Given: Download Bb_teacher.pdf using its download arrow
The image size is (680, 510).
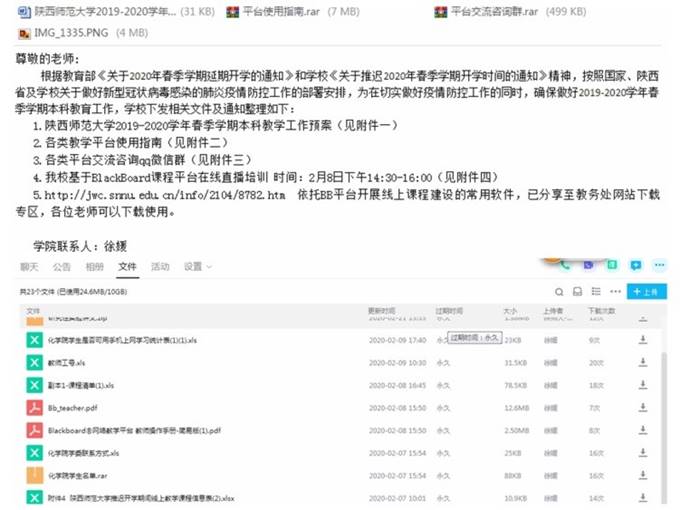Looking at the screenshot, I should [642, 407].
